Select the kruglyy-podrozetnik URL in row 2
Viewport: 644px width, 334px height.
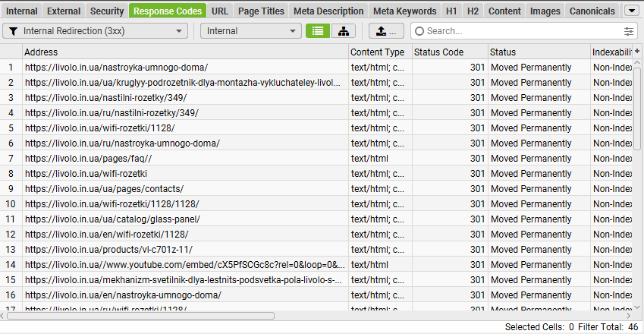click(x=182, y=83)
